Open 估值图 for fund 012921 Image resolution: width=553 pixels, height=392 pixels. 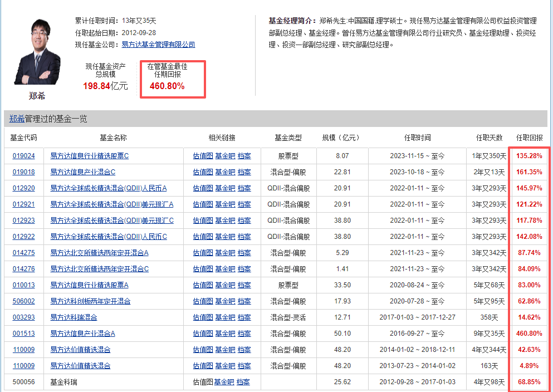(x=203, y=204)
